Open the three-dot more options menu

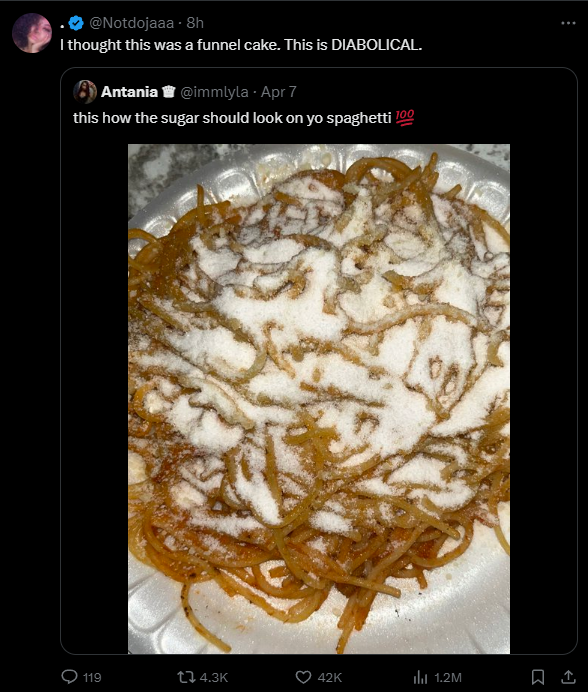pos(568,23)
